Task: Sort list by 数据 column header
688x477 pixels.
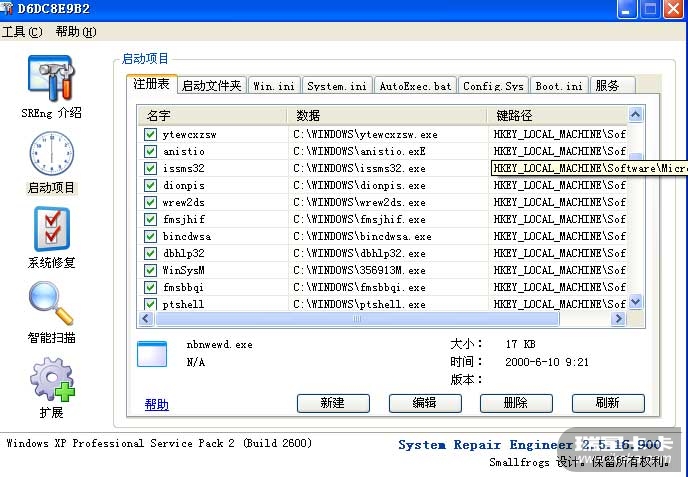Action: pyautogui.click(x=387, y=115)
